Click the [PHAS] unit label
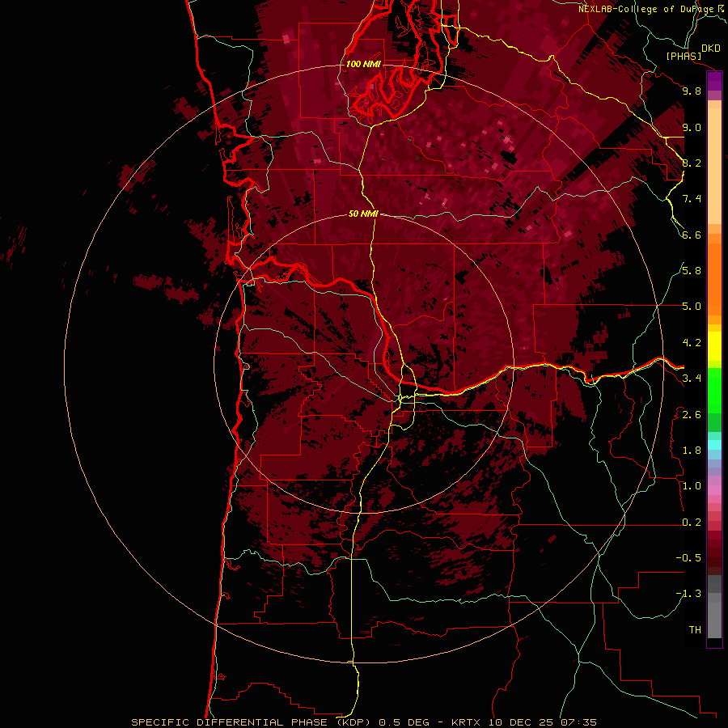Screen dimensions: 728x728 tap(684, 56)
